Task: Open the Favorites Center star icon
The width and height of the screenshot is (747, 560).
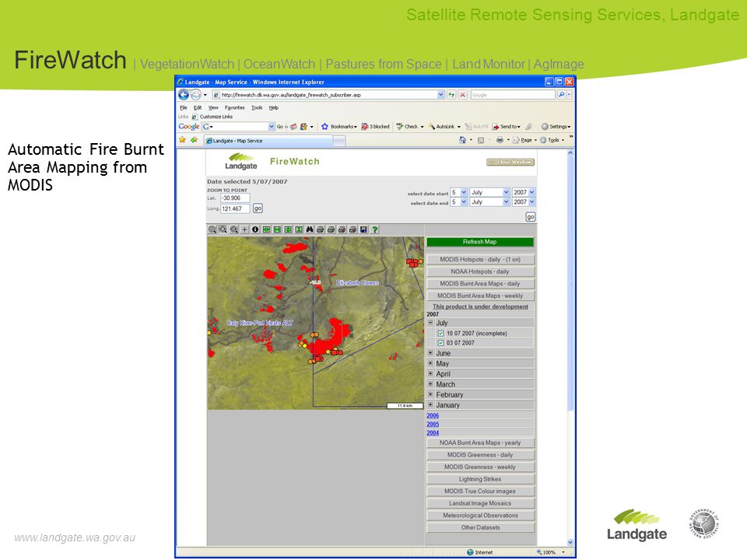Action: click(182, 140)
